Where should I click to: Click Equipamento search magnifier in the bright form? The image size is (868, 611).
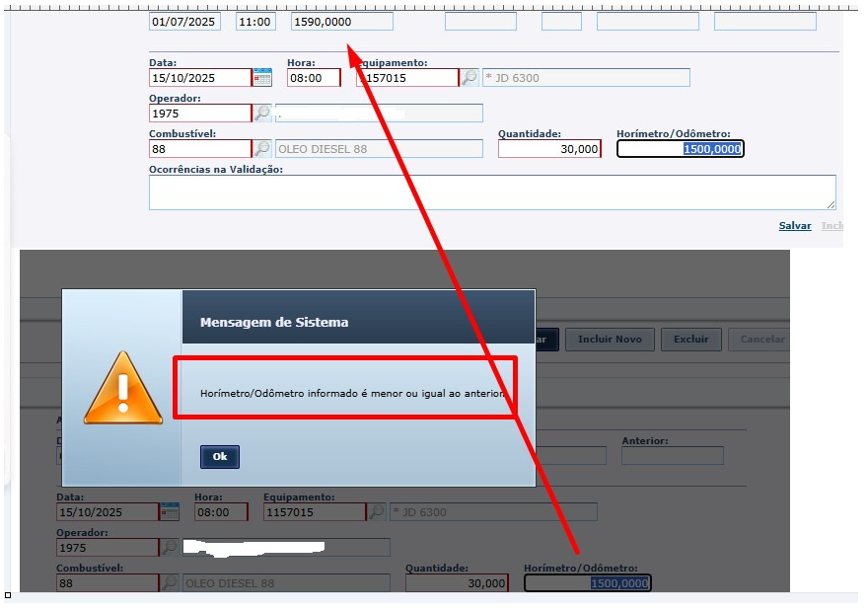[x=470, y=78]
